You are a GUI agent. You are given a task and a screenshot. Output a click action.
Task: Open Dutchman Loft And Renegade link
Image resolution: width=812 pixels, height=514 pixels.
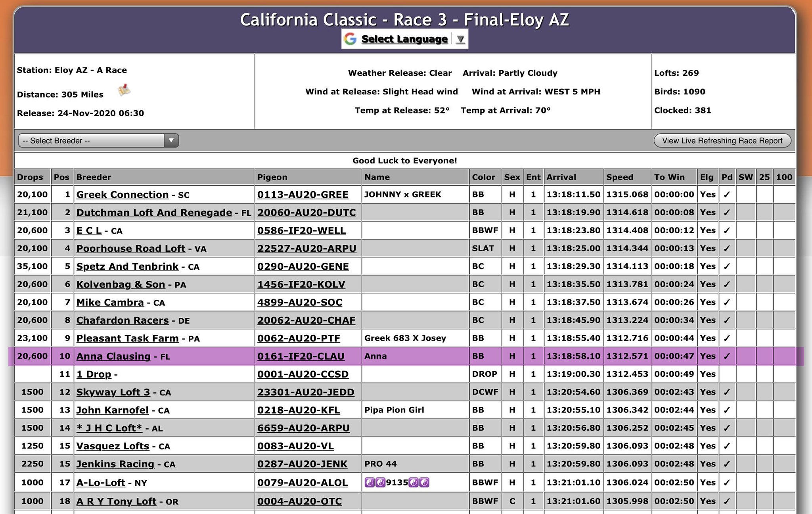154,213
